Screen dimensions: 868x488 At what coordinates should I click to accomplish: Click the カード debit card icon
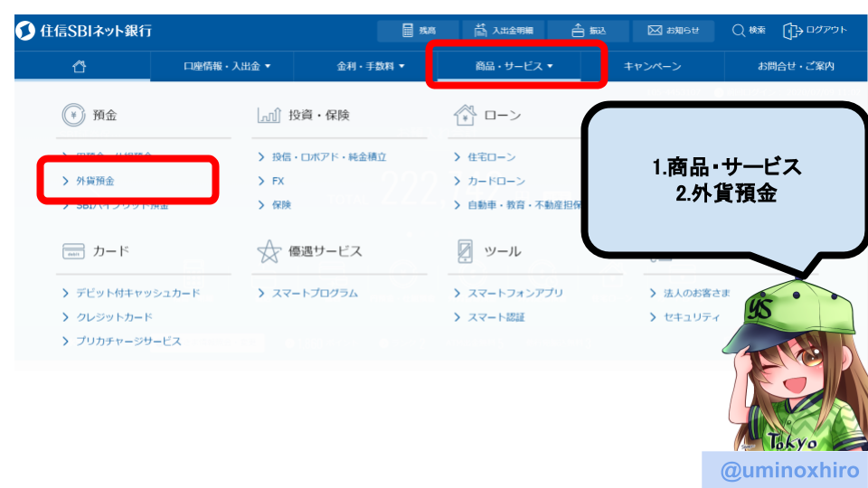pyautogui.click(x=73, y=251)
